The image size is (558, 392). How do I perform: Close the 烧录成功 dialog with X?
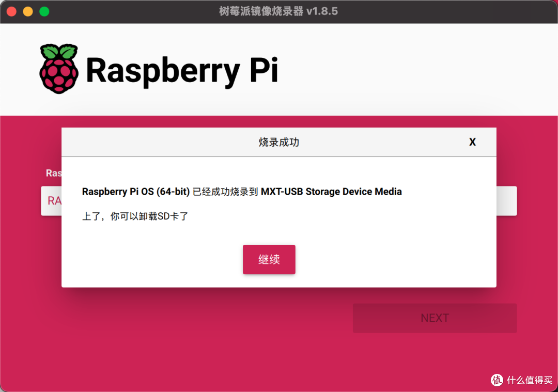click(x=472, y=142)
